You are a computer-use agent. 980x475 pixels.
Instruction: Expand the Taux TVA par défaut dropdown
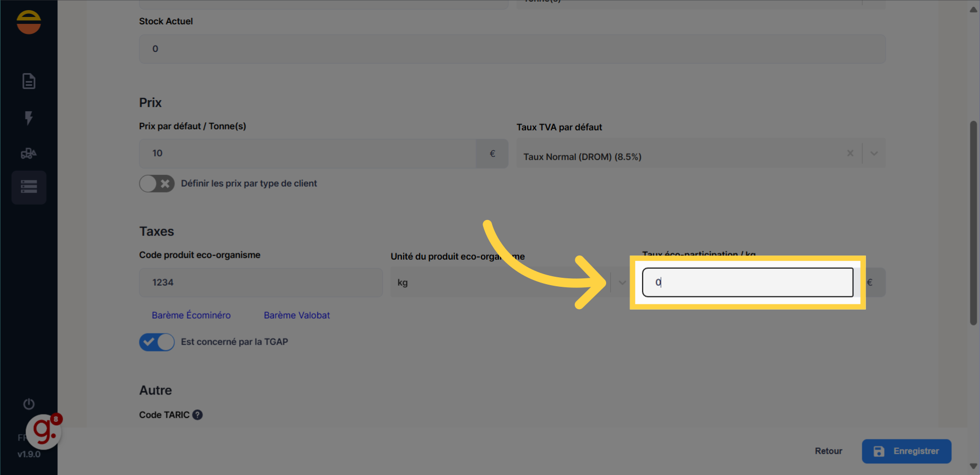click(874, 153)
